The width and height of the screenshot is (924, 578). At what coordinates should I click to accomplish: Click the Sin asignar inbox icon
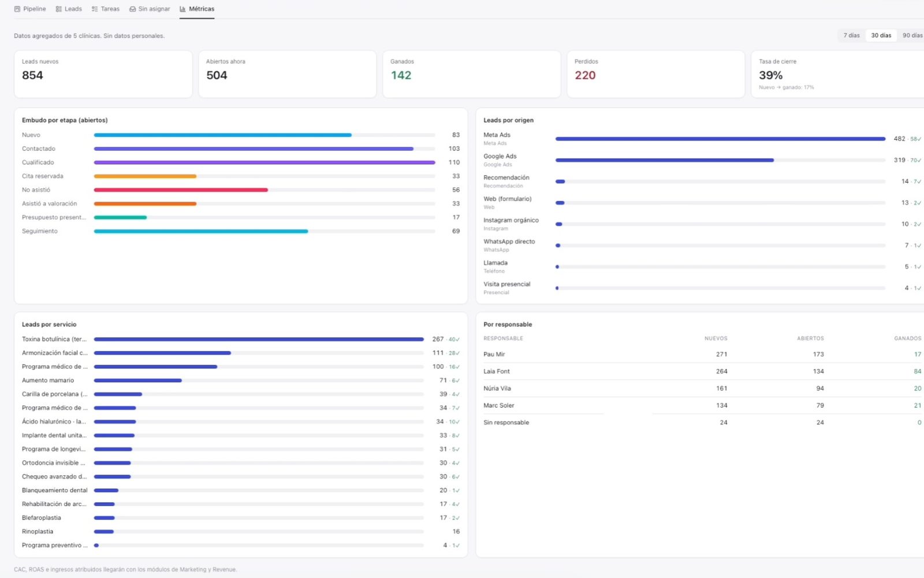click(133, 9)
